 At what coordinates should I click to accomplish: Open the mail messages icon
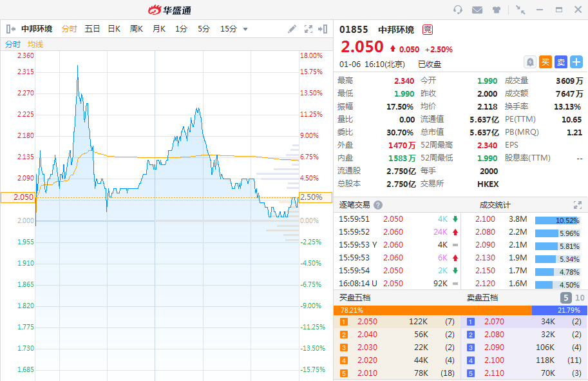477,10
